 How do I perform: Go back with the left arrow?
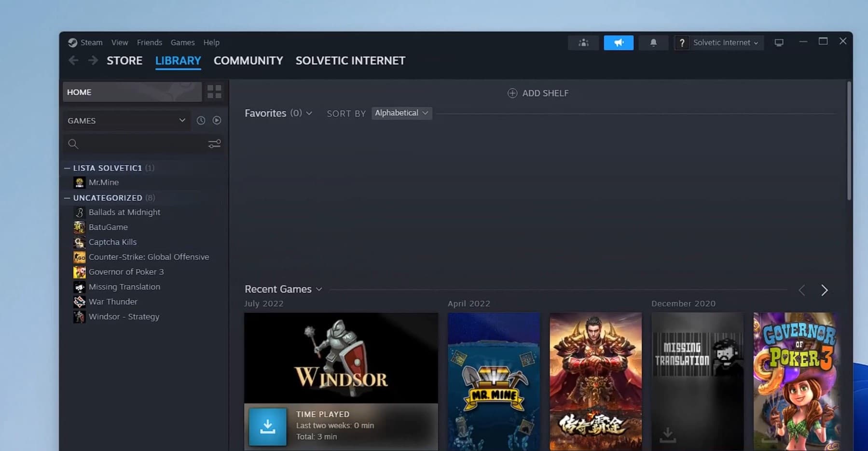(73, 60)
